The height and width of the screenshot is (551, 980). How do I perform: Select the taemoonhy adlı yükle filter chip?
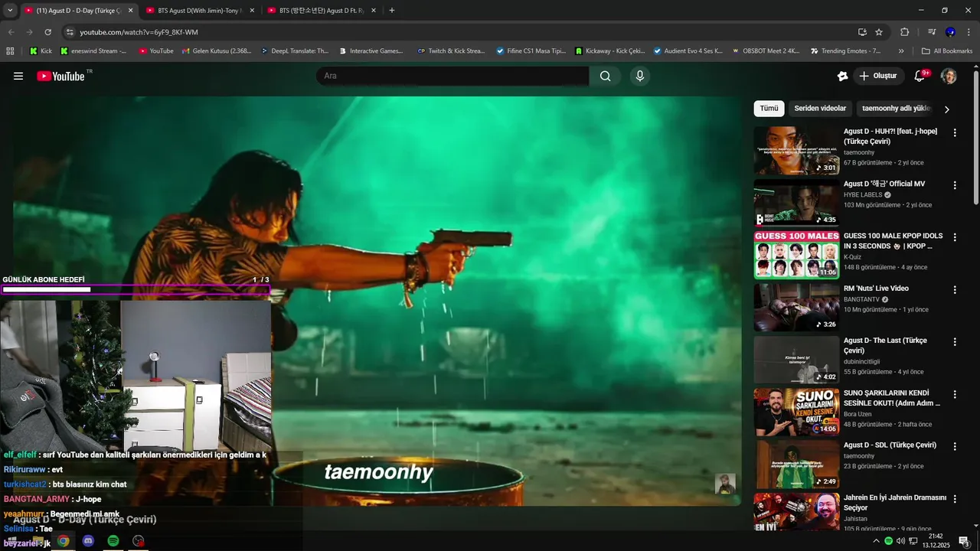click(x=896, y=109)
